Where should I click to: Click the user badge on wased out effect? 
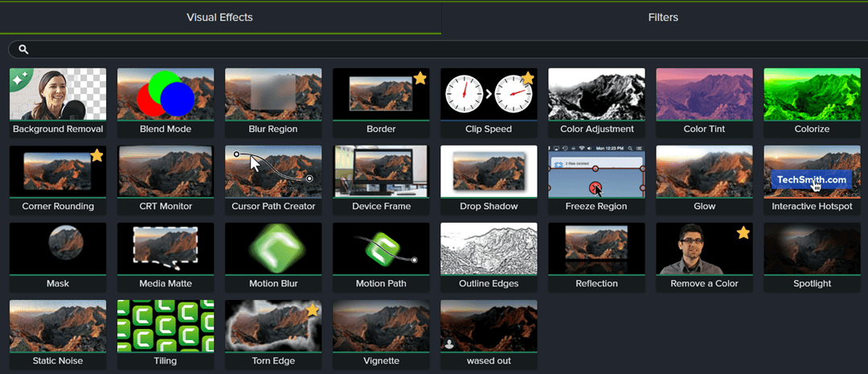tap(449, 344)
